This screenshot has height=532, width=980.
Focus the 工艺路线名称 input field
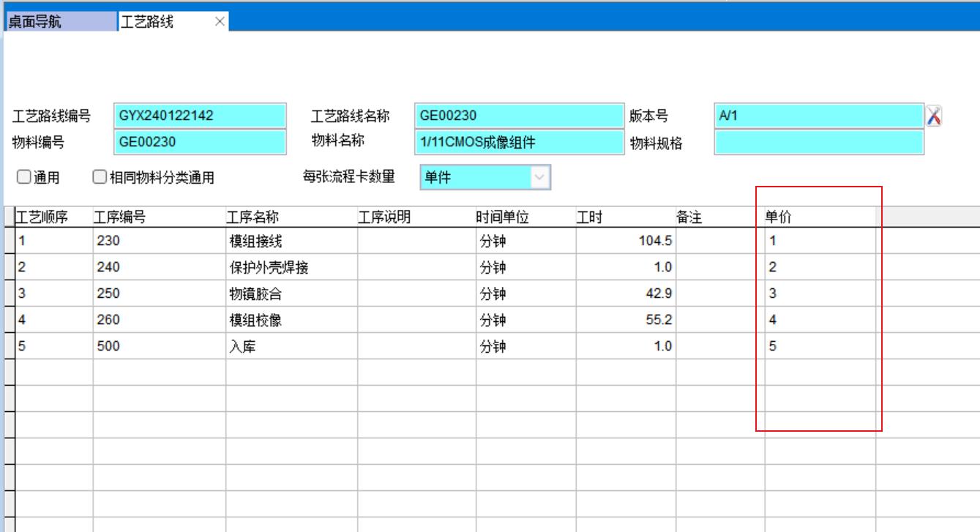[x=517, y=116]
